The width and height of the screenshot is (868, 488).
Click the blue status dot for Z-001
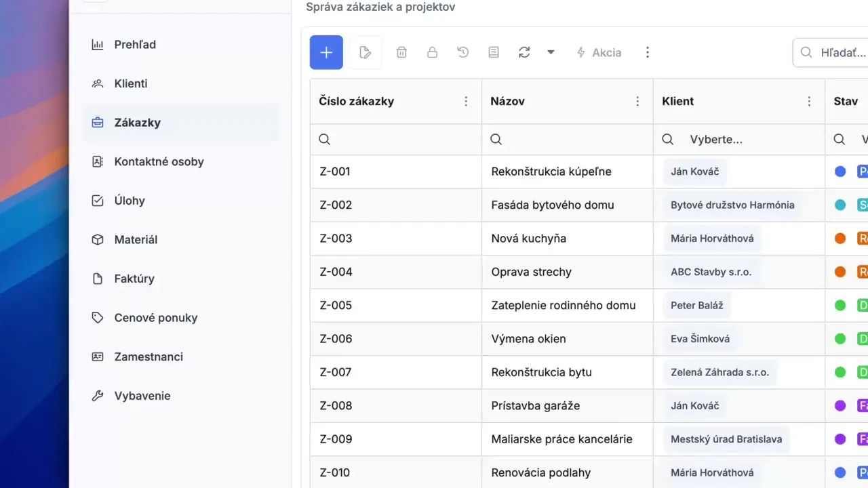coord(840,171)
